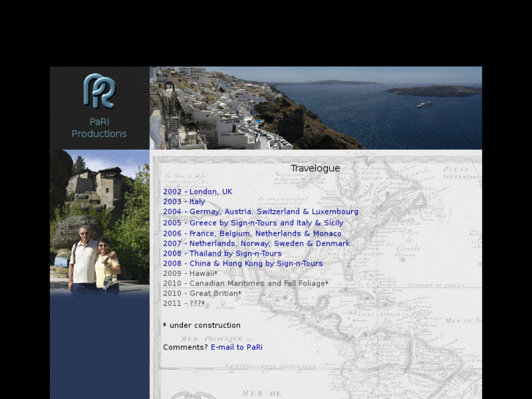Click 2010 - Canadian Maritimes and Fall Foliage* entry
This screenshot has height=399, width=532.
[x=246, y=283]
